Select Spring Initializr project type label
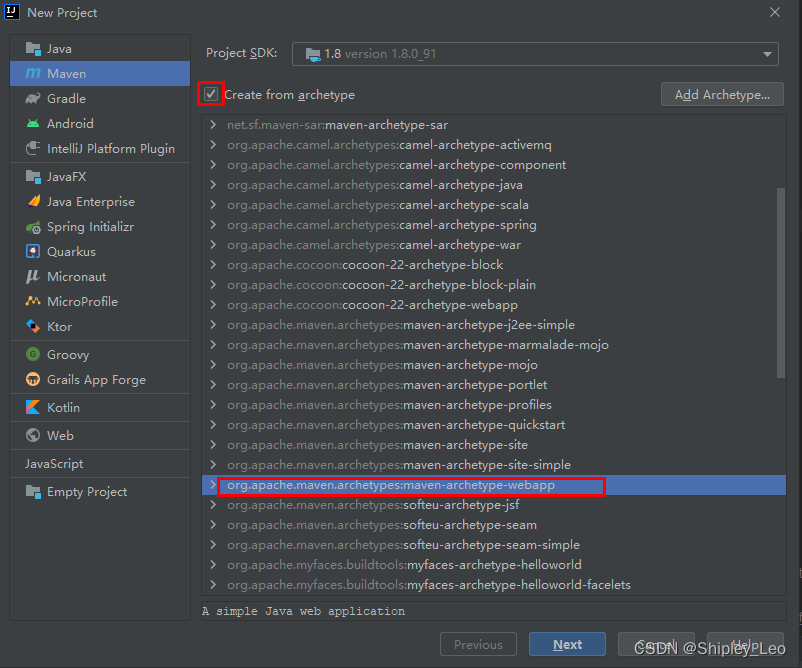 click(x=91, y=227)
